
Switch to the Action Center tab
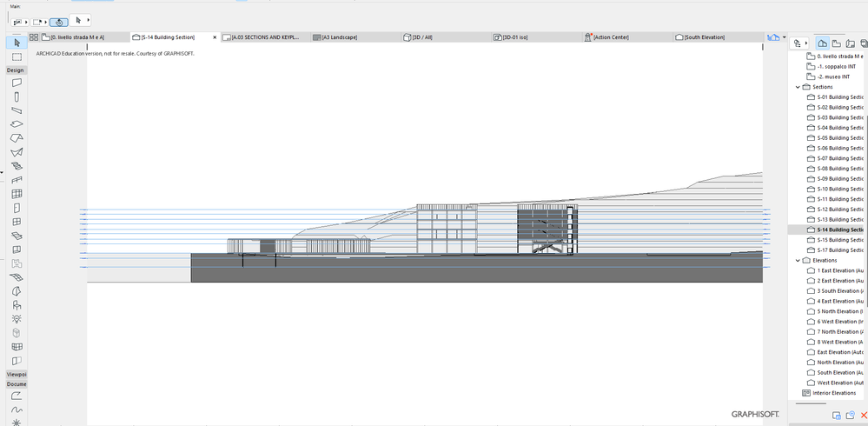click(x=626, y=37)
